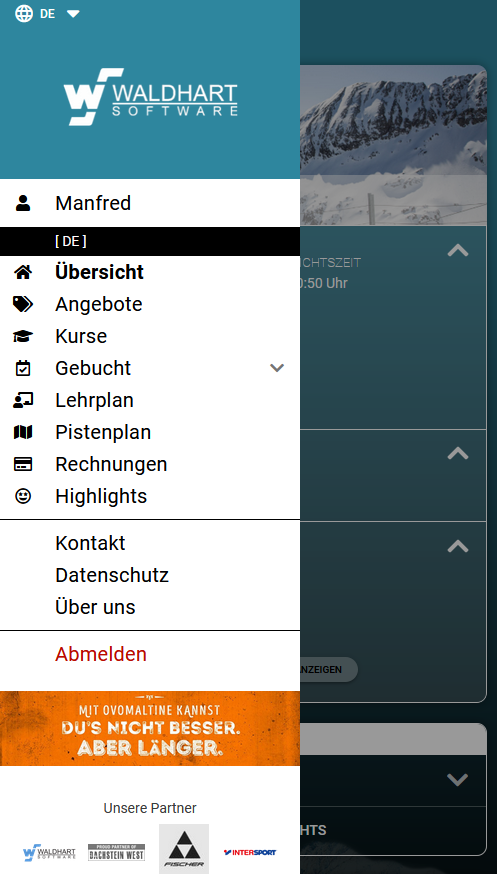Click the Fischer partner logo
The image size is (497, 874).
184,849
